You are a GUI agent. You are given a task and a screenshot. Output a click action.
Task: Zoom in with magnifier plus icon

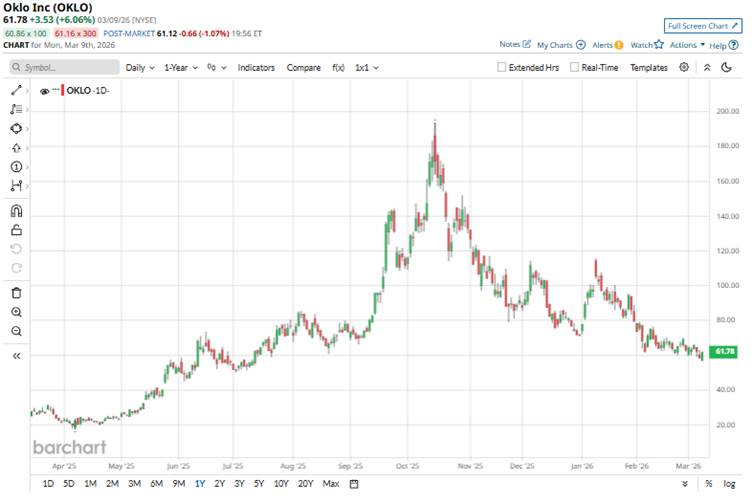click(x=16, y=312)
